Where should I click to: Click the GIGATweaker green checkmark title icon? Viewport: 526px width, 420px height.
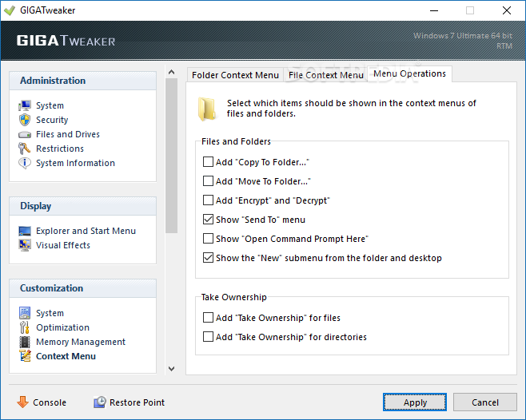click(10, 10)
